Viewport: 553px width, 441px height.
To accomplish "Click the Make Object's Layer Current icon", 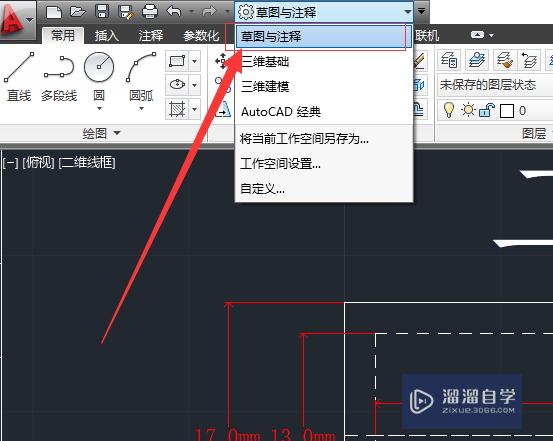I will tap(477, 60).
